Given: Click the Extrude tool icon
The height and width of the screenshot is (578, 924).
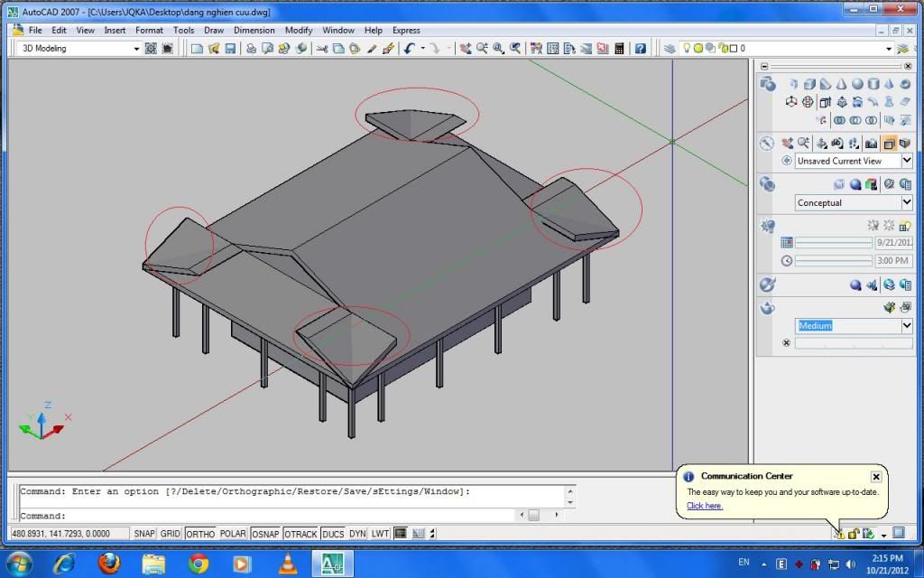Looking at the screenshot, I should pyautogui.click(x=826, y=102).
